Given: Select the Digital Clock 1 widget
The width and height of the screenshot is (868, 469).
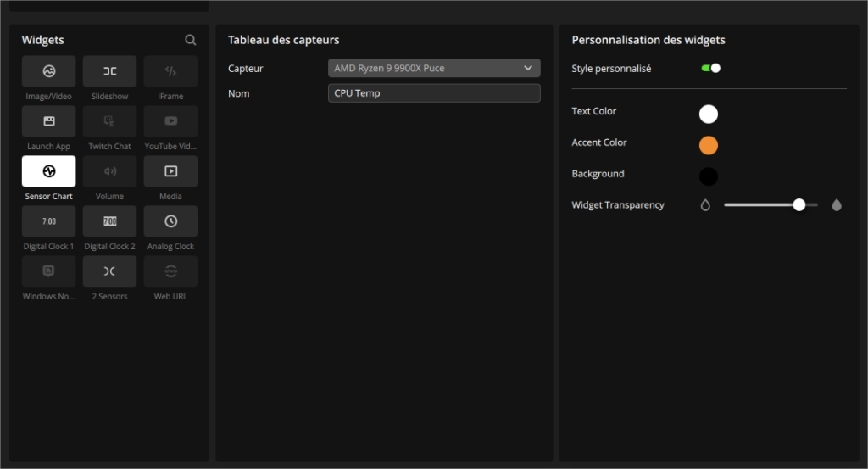Looking at the screenshot, I should coord(49,221).
